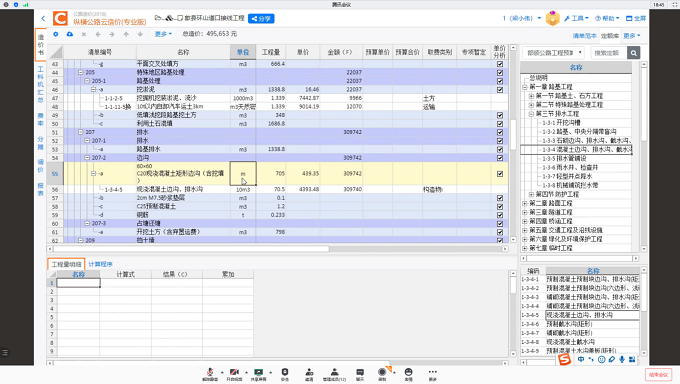Open the 更多 dropdown beside 定额库
Screen dimensions: 680x384
[x=631, y=36]
